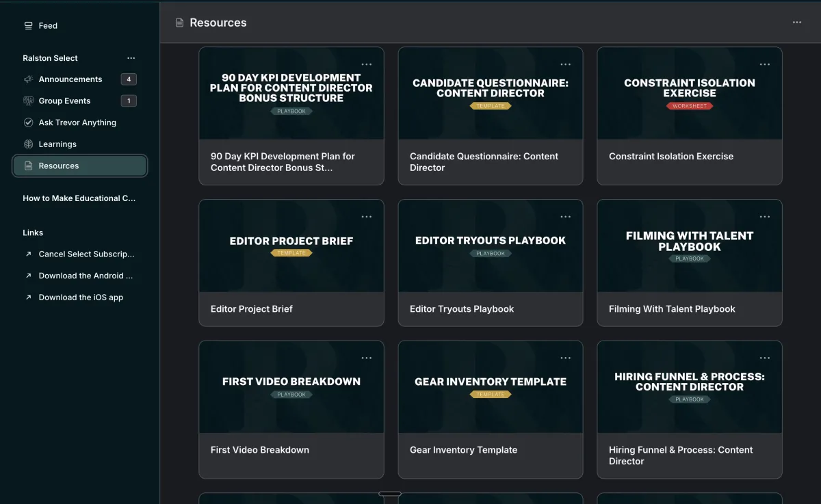Select the Resources sidebar item
The height and width of the screenshot is (504, 821).
[x=79, y=166]
